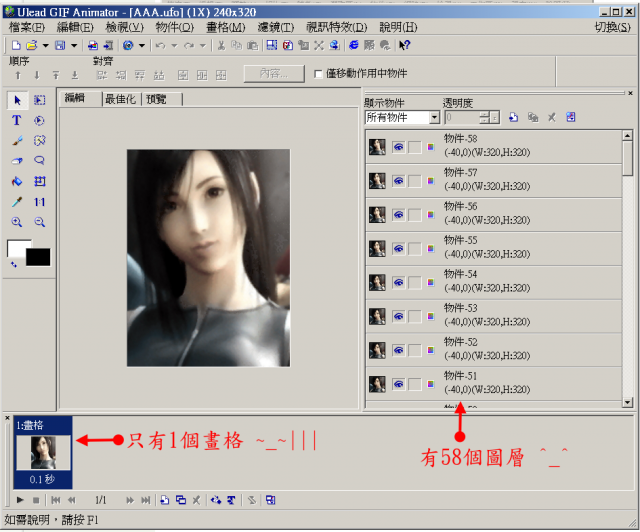The image size is (640, 532).
Task: Switch to the 最佳化 tab
Action: pos(120,99)
